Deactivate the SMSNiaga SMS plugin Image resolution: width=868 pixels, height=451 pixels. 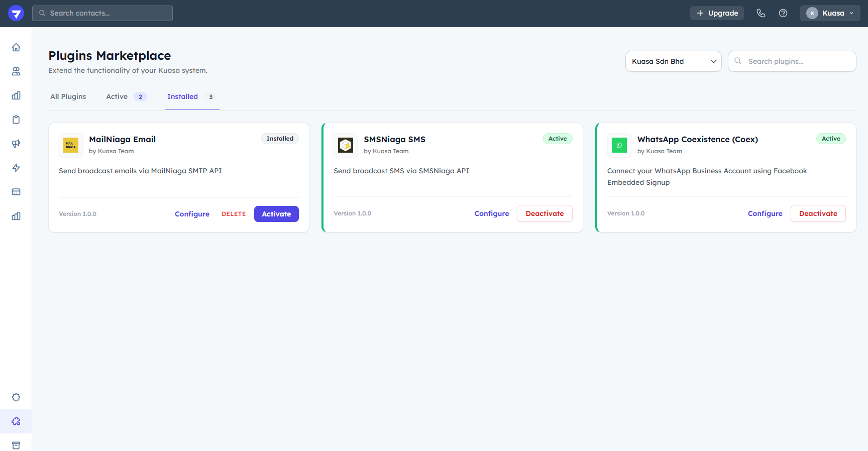(x=545, y=213)
